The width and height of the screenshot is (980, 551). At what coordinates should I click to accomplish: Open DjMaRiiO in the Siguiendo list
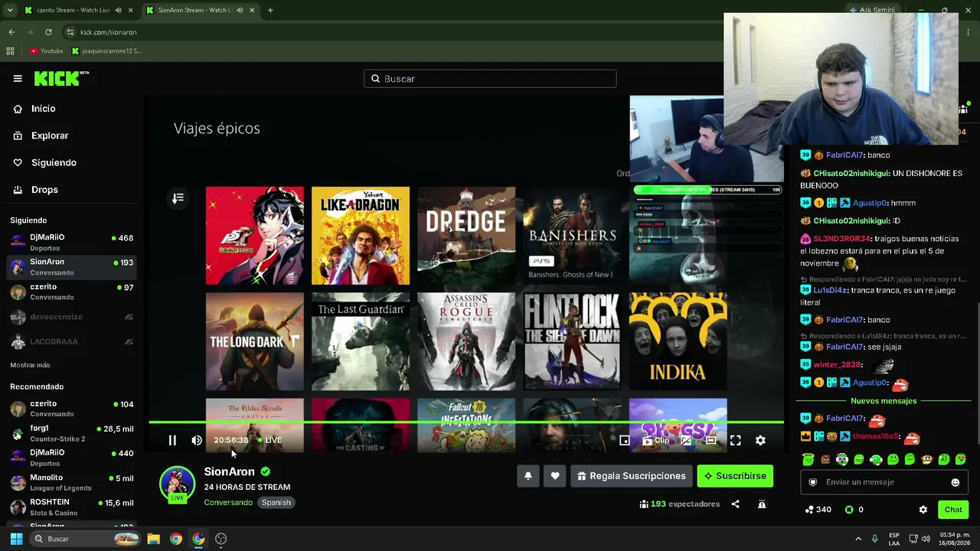tap(72, 243)
